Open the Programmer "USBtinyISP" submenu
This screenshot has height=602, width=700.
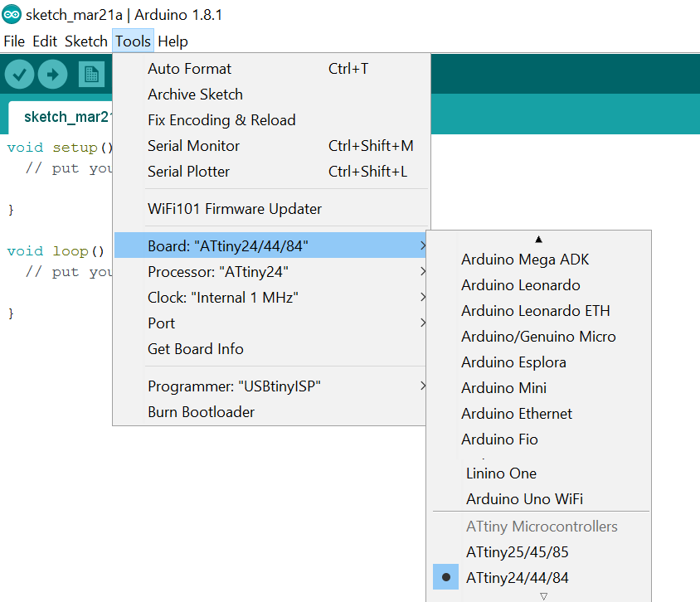tap(270, 386)
